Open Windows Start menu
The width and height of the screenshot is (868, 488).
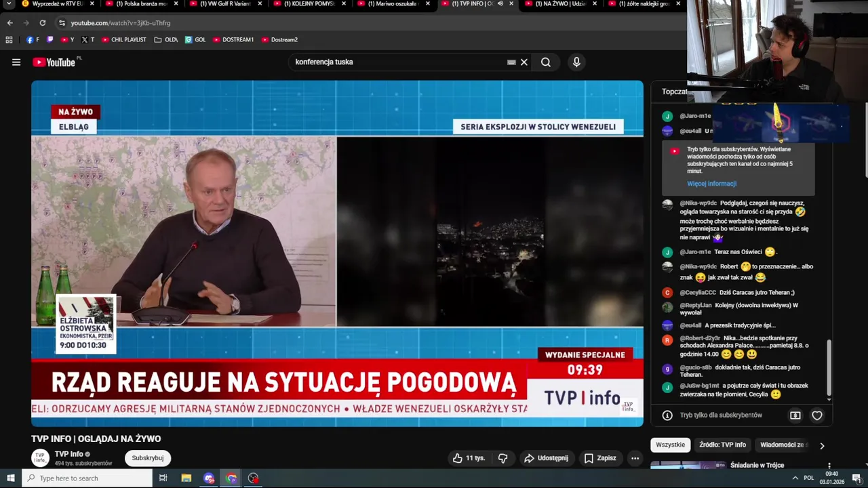coord(11,479)
